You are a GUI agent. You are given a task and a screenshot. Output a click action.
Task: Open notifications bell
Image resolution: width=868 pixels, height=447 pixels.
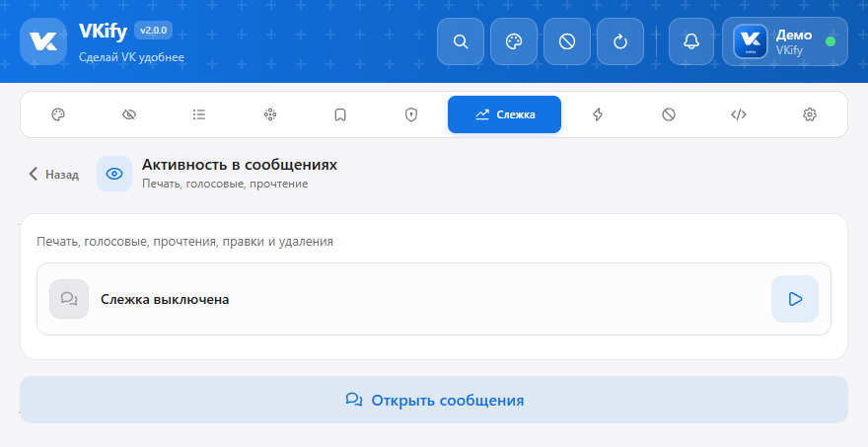691,41
